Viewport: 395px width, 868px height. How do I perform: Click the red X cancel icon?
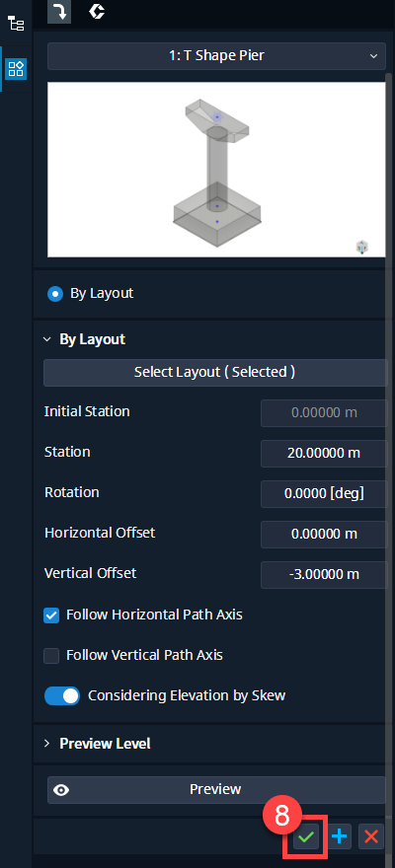pos(371,836)
